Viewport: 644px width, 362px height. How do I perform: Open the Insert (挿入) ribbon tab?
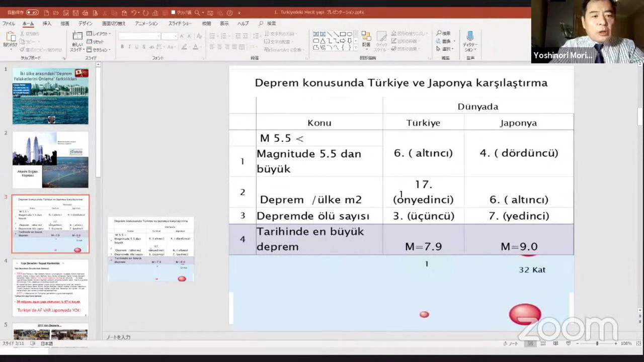click(x=47, y=24)
